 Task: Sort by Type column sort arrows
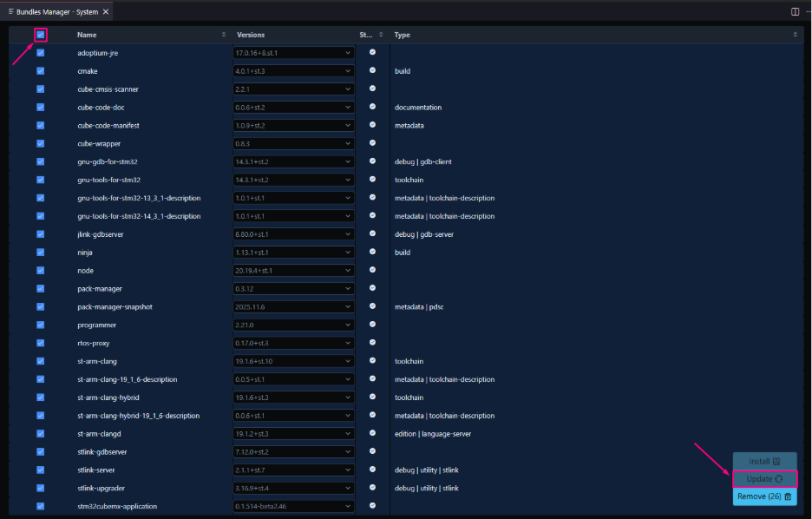click(x=795, y=35)
